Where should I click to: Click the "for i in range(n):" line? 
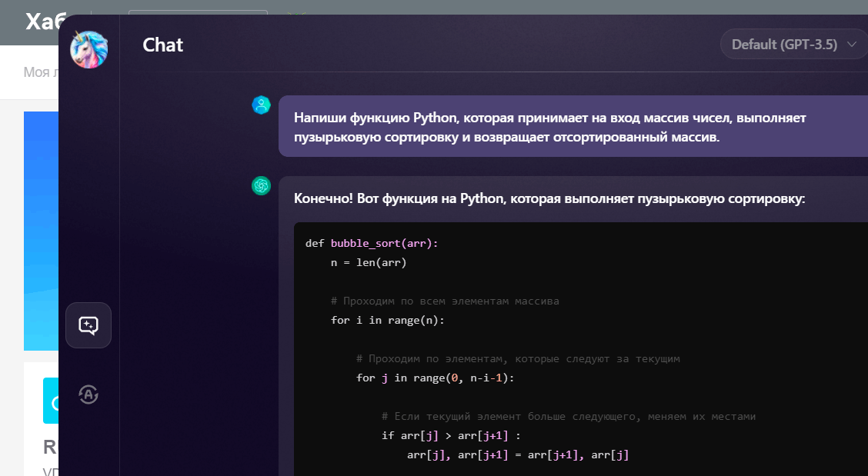(x=388, y=320)
